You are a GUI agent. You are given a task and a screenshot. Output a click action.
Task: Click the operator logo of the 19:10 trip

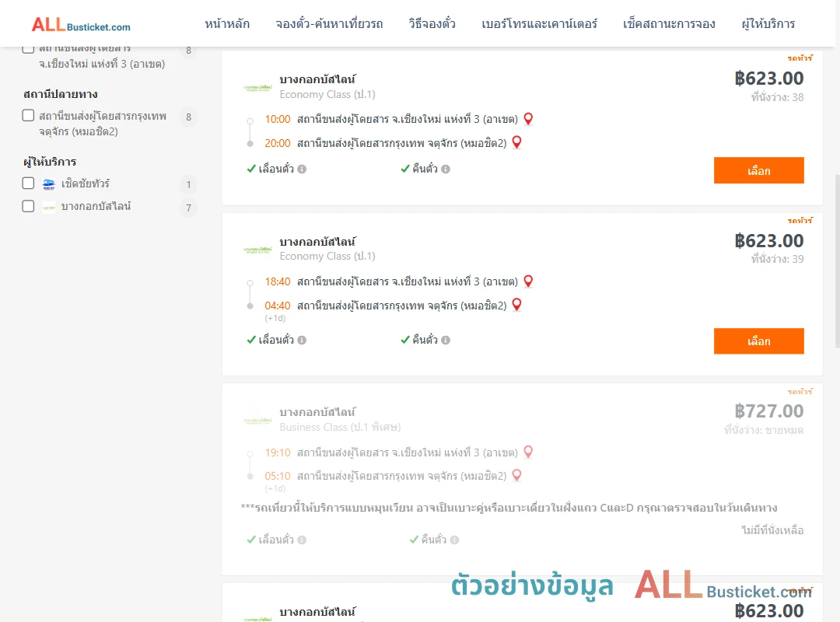point(257,421)
